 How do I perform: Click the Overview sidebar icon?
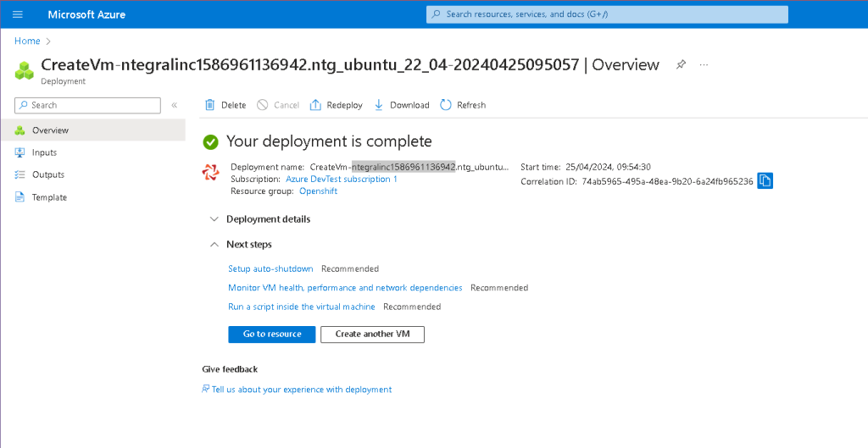pos(20,130)
